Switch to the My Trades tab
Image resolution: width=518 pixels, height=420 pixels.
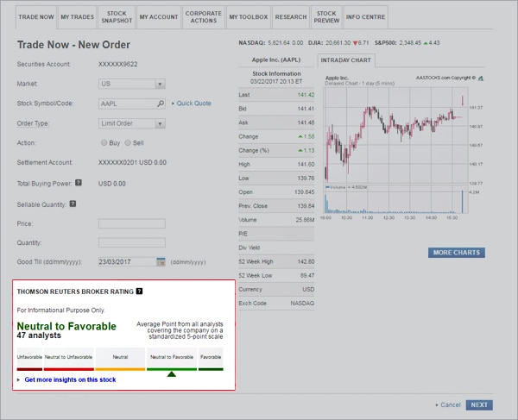(x=74, y=16)
